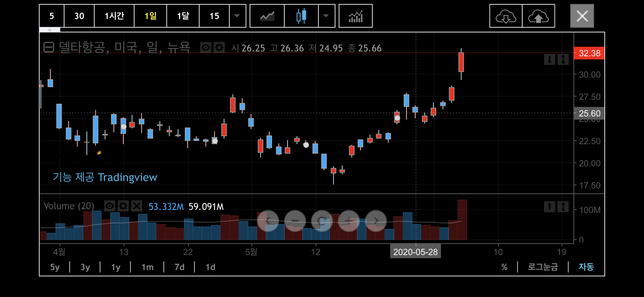Select the 30-minute interval
644x297 pixels.
pos(79,16)
